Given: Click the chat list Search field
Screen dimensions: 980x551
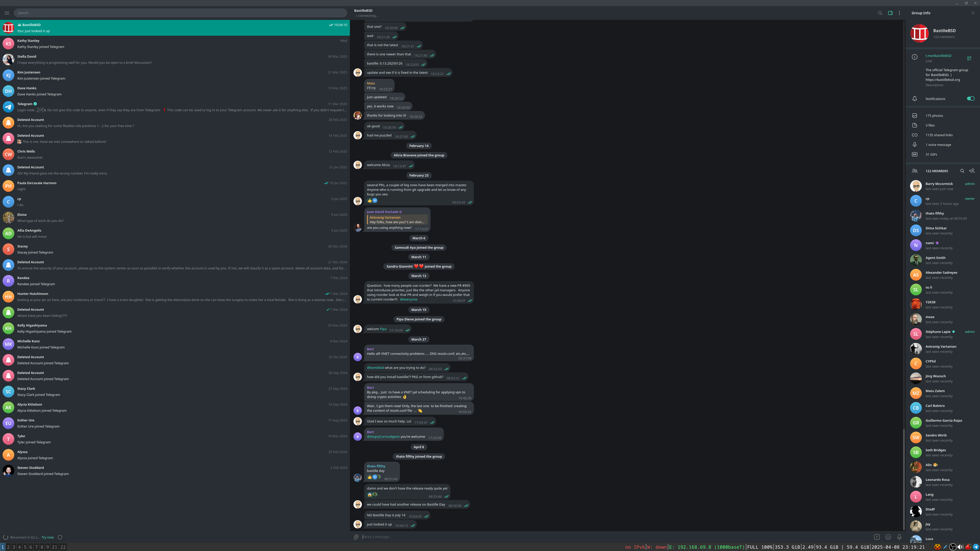Looking at the screenshot, I should pyautogui.click(x=180, y=13).
